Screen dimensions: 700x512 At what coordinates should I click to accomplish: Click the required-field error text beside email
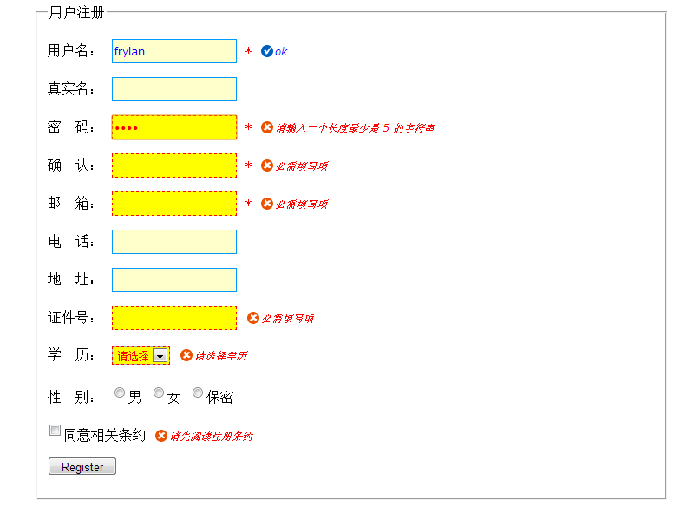[302, 204]
